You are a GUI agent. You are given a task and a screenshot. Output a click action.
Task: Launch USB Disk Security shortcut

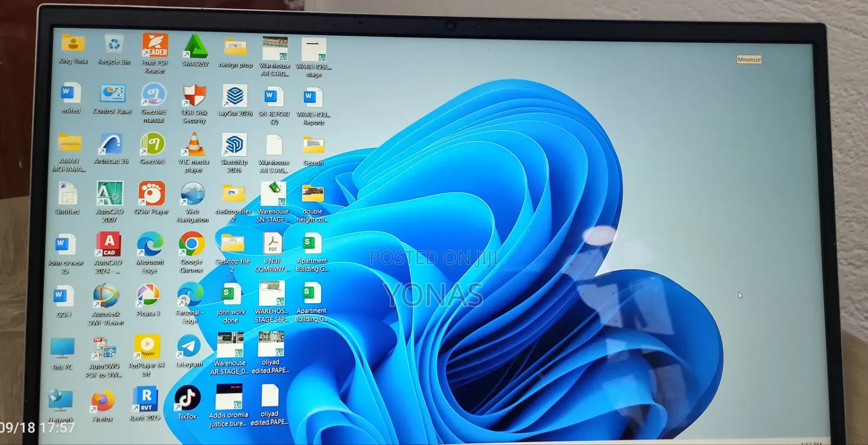coord(194,104)
